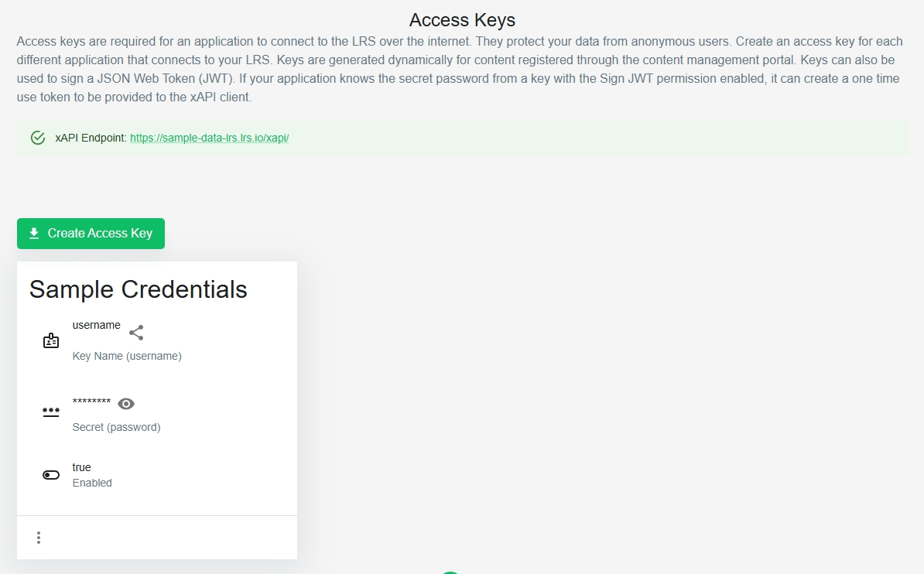
Task: Open the three-dot menu on Sample Credentials card
Action: 39,538
